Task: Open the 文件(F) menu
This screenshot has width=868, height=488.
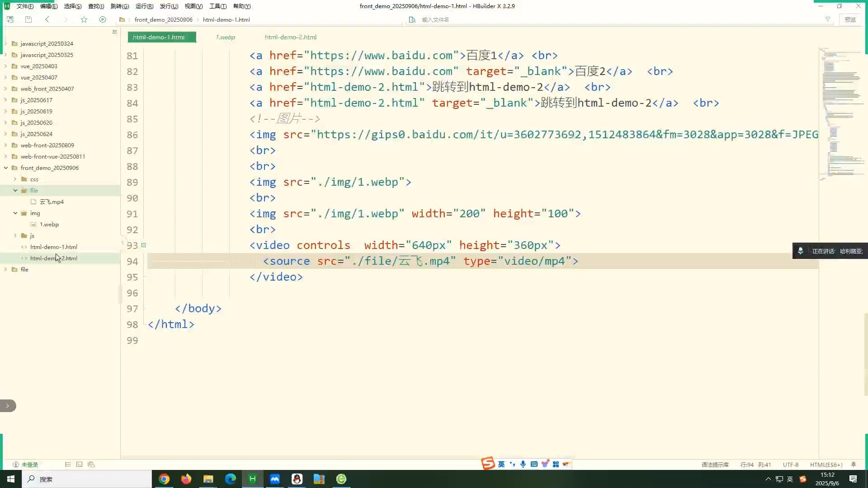Action: click(25, 6)
